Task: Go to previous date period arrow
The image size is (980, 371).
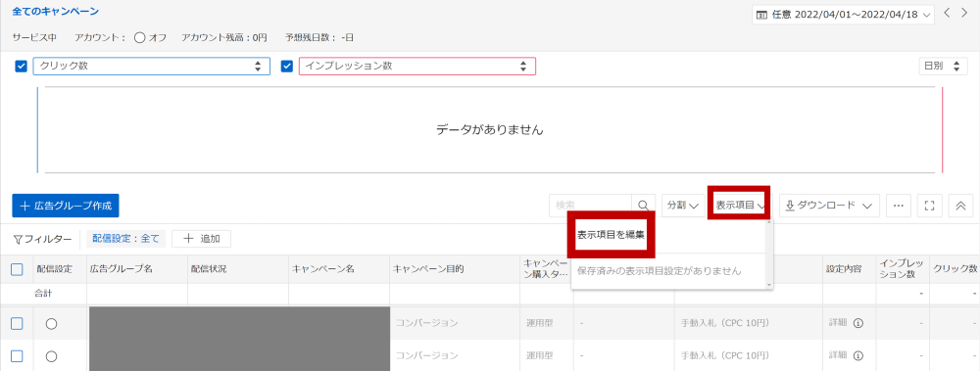Action: pos(948,13)
